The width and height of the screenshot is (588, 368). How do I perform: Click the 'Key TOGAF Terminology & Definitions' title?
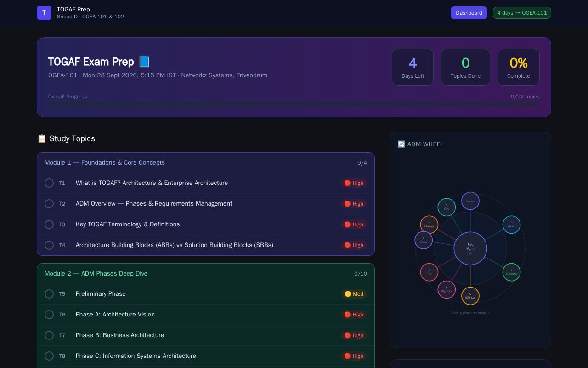pyautogui.click(x=128, y=224)
